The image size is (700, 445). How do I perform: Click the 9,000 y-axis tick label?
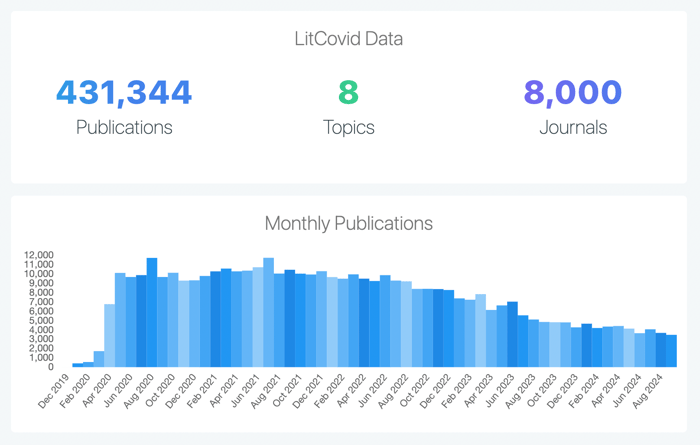(x=41, y=283)
